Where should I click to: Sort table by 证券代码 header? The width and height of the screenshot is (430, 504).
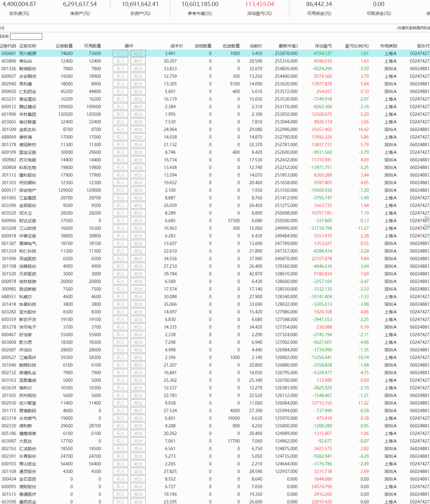pos(8,46)
